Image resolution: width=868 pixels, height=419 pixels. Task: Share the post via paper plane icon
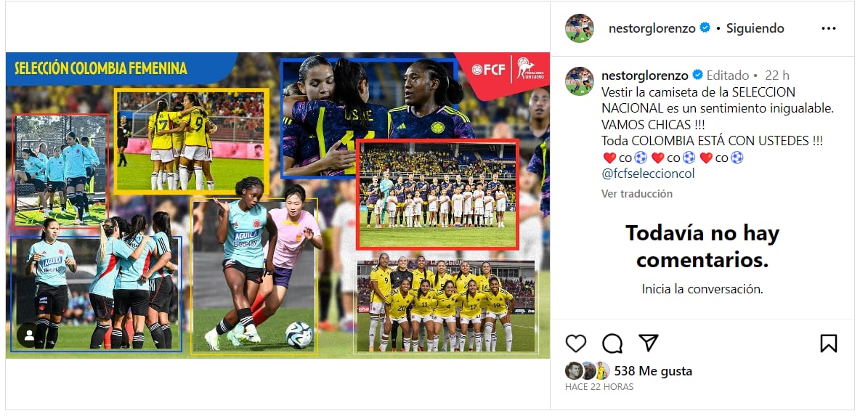648,343
